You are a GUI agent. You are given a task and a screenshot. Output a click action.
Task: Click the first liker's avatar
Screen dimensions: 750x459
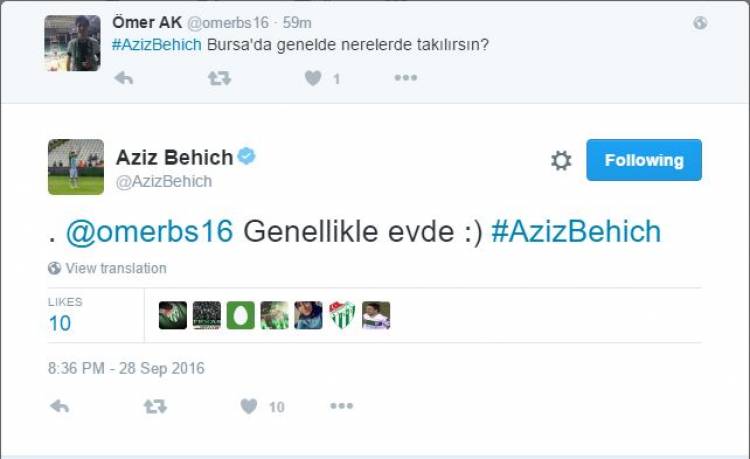172,315
